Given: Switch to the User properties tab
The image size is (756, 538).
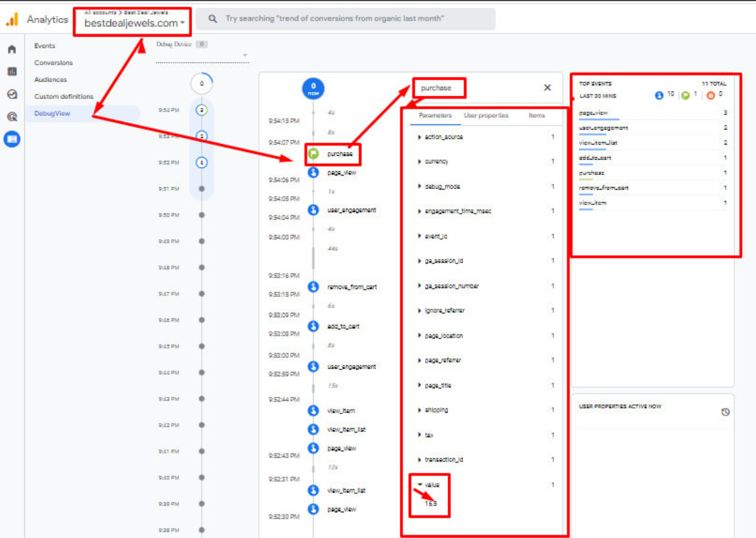Looking at the screenshot, I should click(485, 115).
